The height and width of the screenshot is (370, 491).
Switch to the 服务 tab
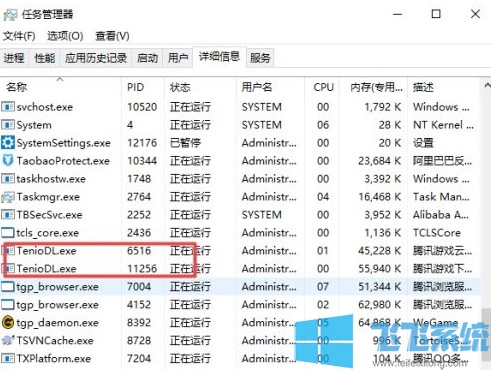[260, 58]
